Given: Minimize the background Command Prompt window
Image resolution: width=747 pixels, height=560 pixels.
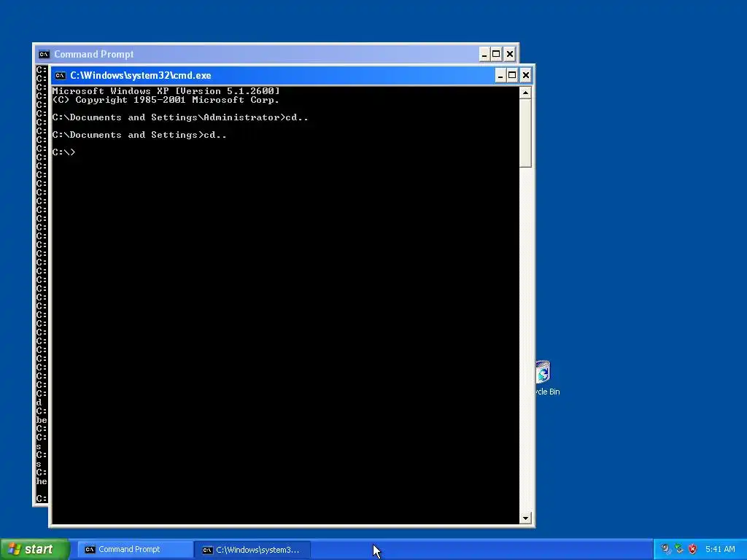Looking at the screenshot, I should tap(484, 54).
